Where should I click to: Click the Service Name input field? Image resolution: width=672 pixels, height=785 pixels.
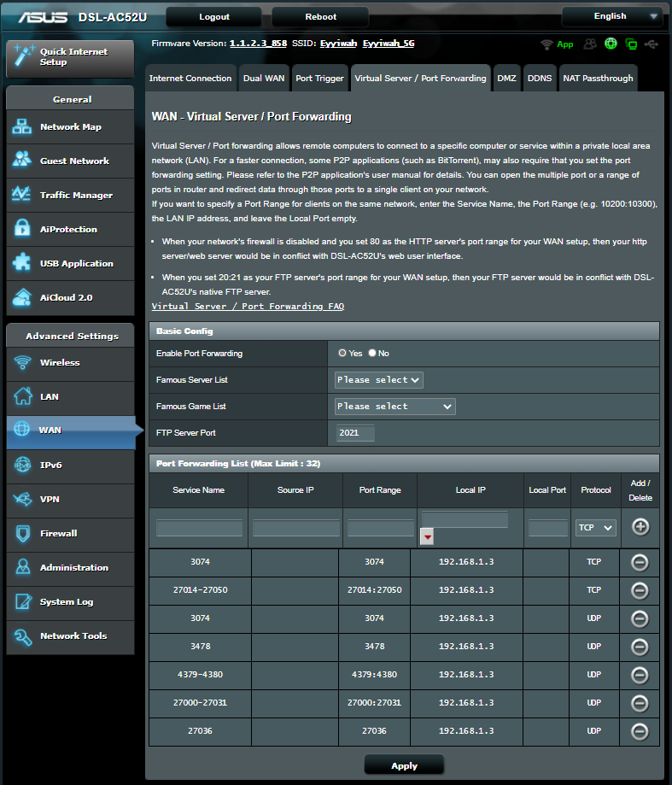[x=199, y=528]
